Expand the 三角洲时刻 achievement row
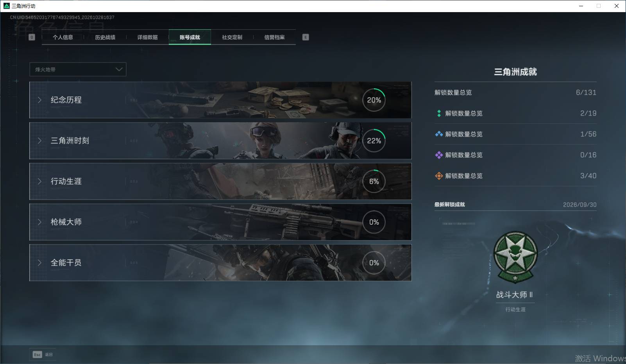 click(x=220, y=141)
